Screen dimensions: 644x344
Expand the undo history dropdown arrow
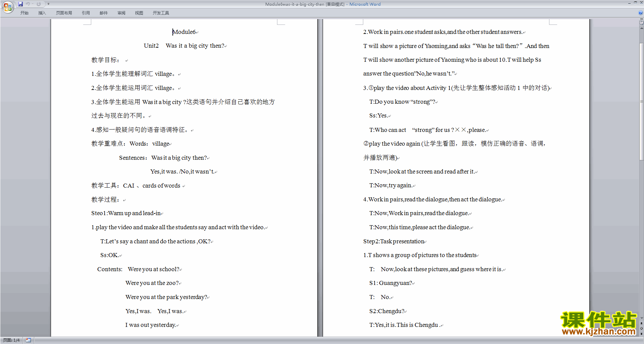click(33, 4)
